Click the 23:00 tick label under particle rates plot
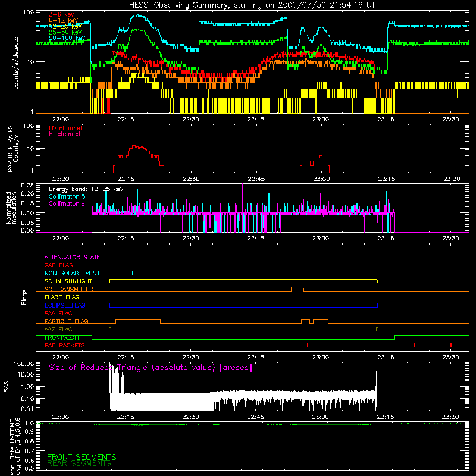The image size is (476, 476). [x=321, y=179]
